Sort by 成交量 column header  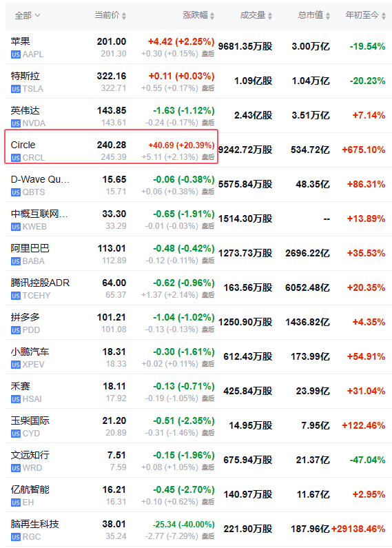256,15
